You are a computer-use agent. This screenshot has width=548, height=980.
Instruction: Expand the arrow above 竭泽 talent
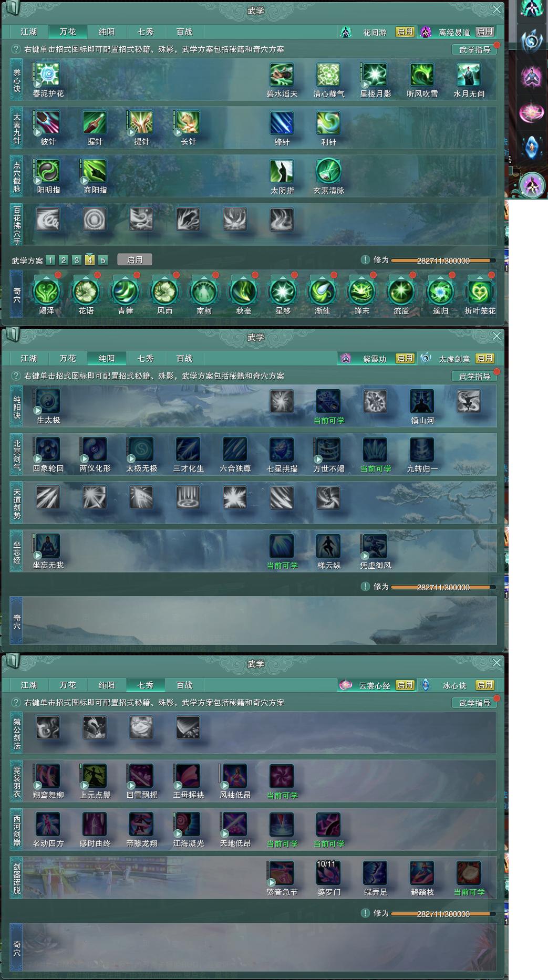pos(46,277)
